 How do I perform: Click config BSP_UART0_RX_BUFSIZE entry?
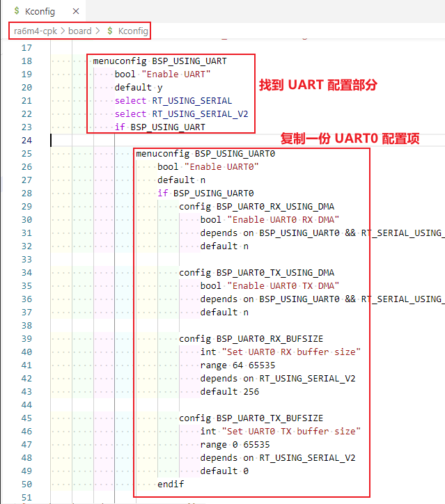[x=251, y=339]
